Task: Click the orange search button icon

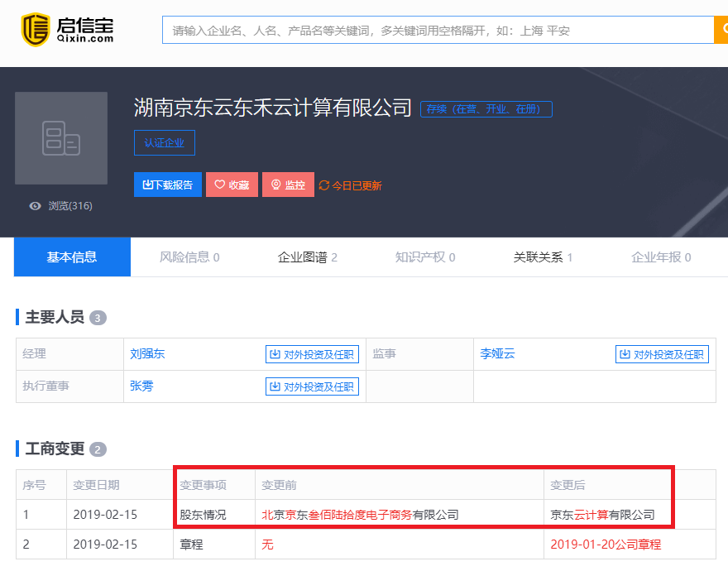Action: pyautogui.click(x=721, y=30)
